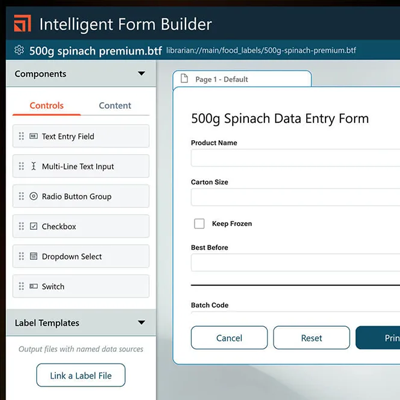This screenshot has height=400, width=400.
Task: Click the Reset button
Action: (x=312, y=338)
